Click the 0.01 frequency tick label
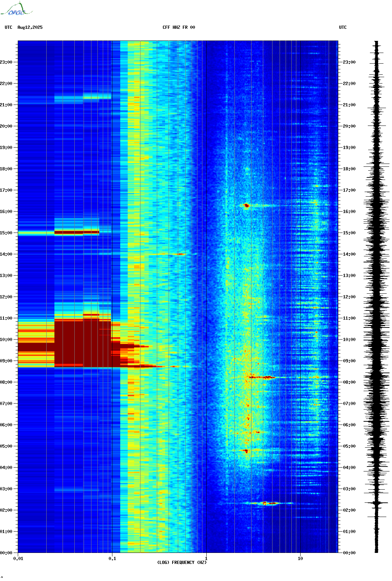 pos(18,558)
